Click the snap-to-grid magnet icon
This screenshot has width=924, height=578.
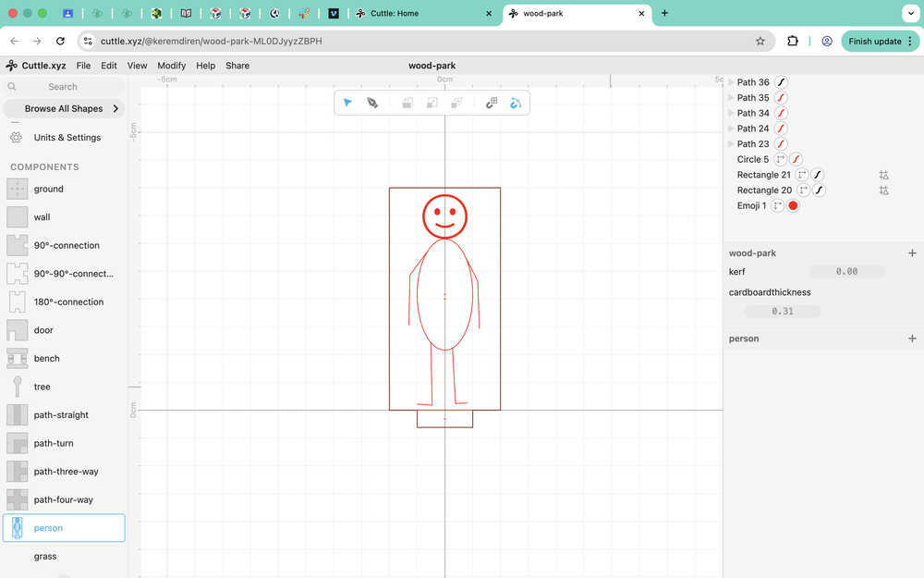tap(492, 103)
